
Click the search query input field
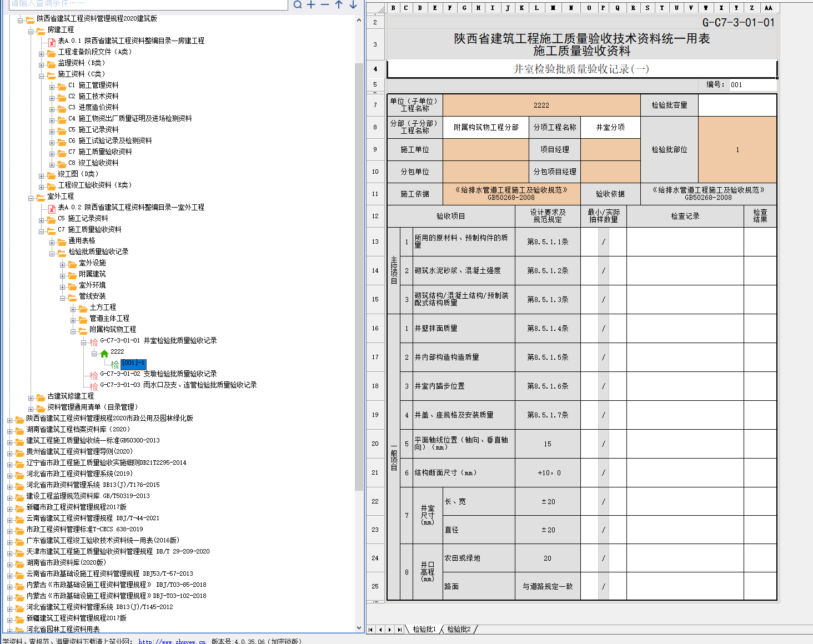(147, 4)
